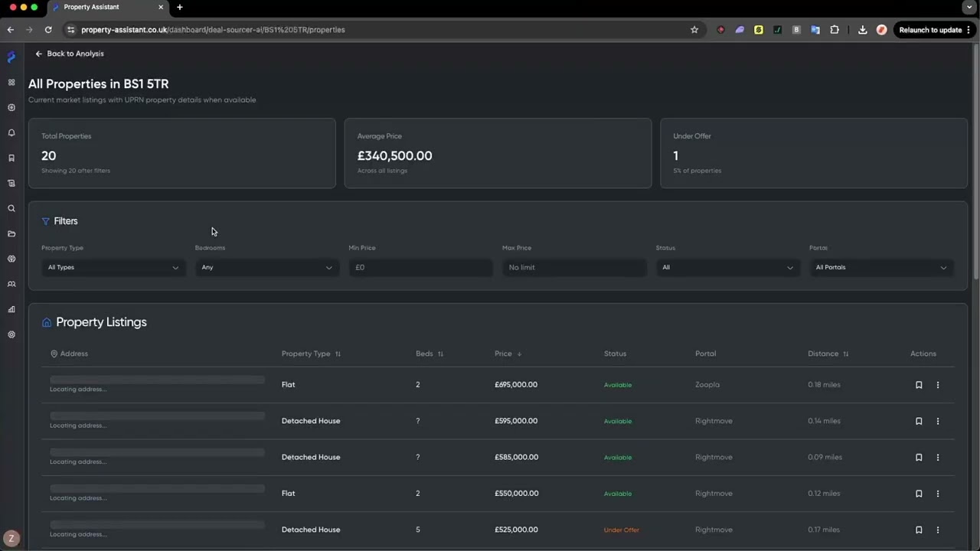Open actions menu for £695,000.00 listing

[938, 385]
